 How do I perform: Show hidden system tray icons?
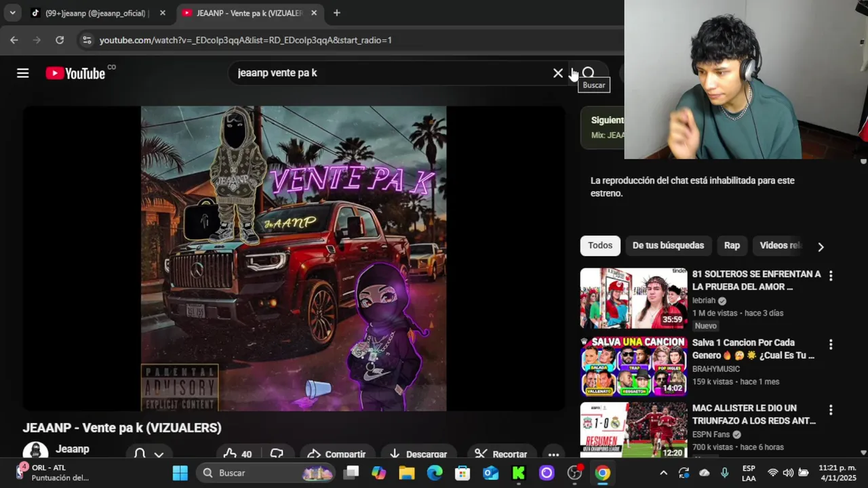663,473
